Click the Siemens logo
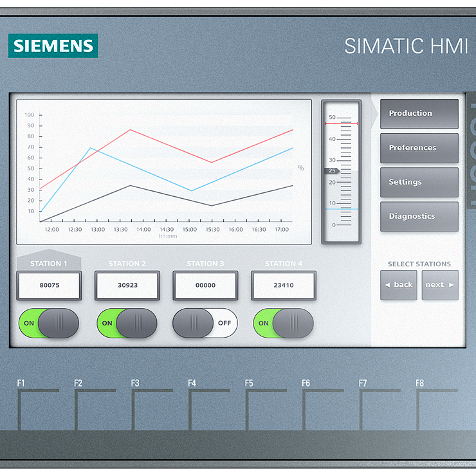Viewport: 476px width, 476px height. coord(53,46)
